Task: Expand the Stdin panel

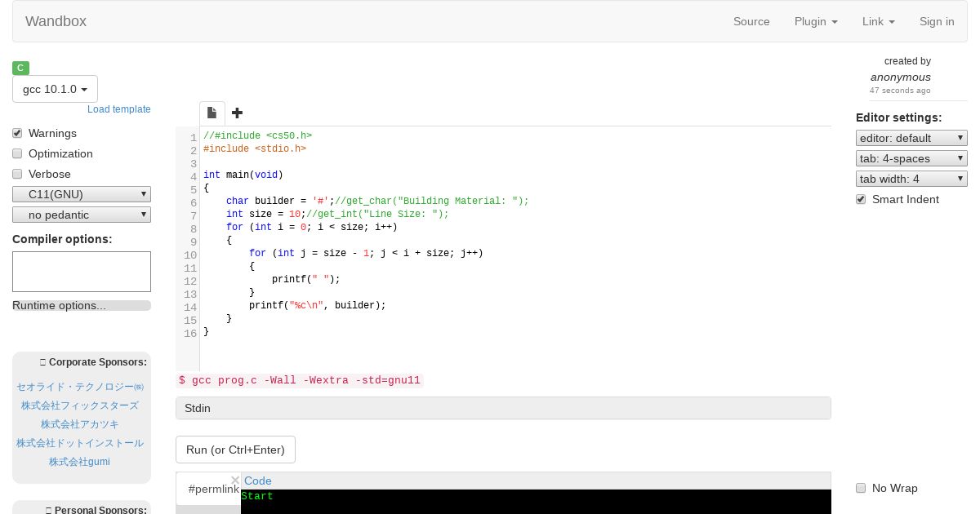Action: pos(503,408)
